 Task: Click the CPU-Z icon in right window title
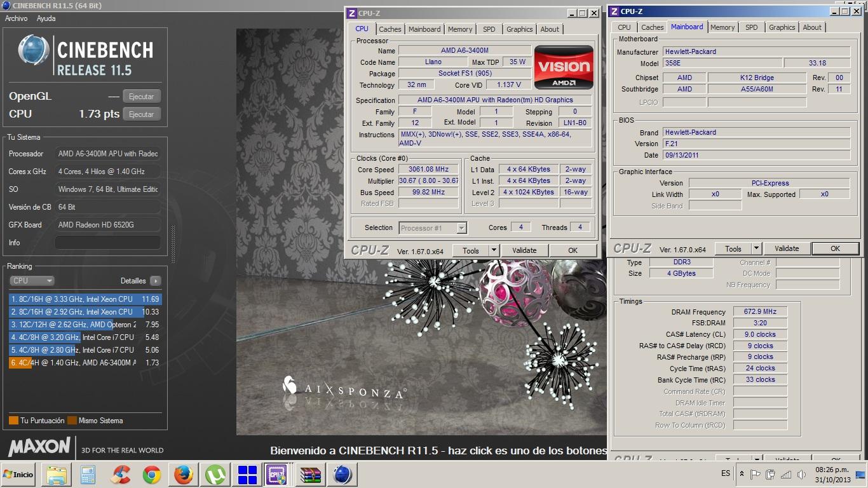pos(614,11)
